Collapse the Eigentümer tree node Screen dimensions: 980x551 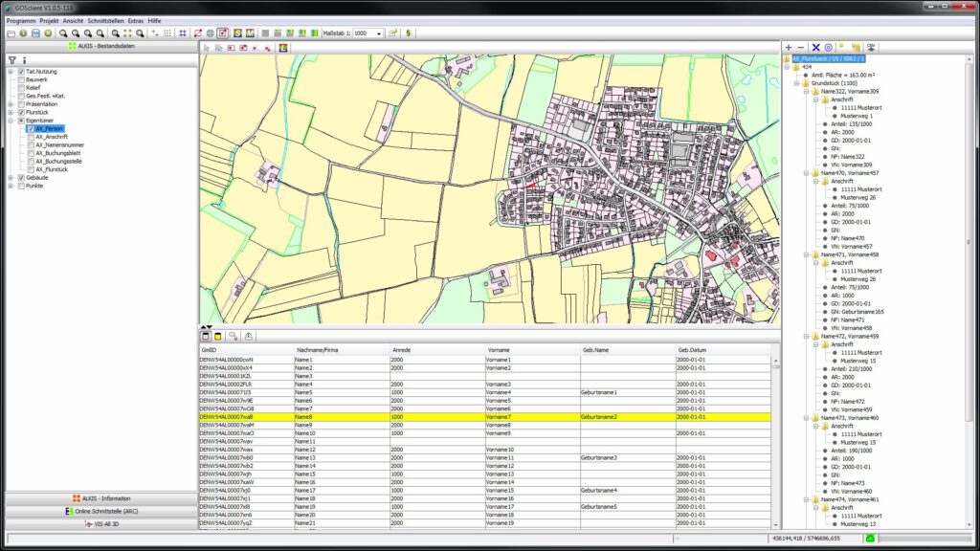coord(11,121)
